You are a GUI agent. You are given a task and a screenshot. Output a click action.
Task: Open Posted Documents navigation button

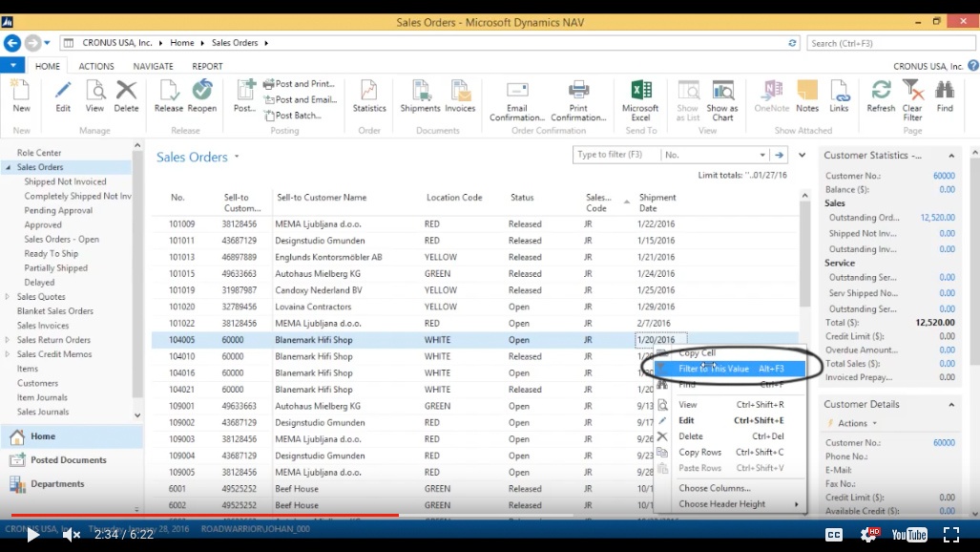click(x=71, y=460)
